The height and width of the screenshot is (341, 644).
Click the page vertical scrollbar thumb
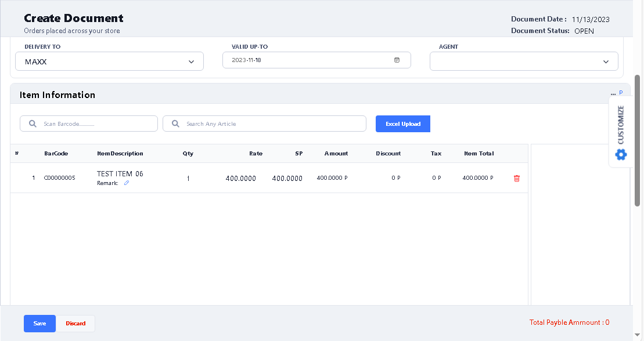point(637,140)
